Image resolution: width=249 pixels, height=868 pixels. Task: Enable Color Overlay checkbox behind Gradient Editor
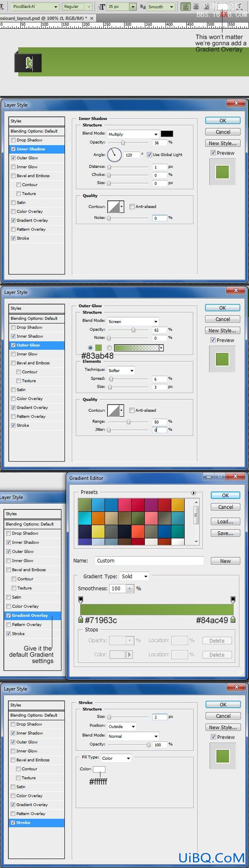pyautogui.click(x=9, y=606)
